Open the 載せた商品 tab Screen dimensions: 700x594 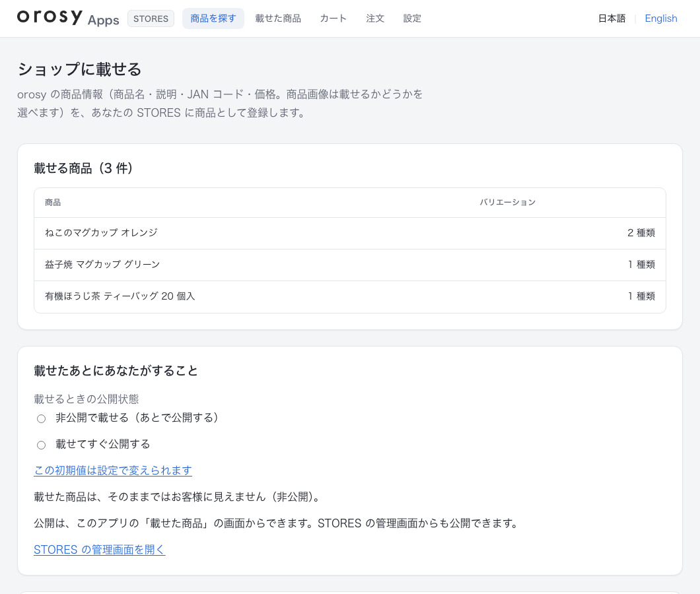[278, 18]
